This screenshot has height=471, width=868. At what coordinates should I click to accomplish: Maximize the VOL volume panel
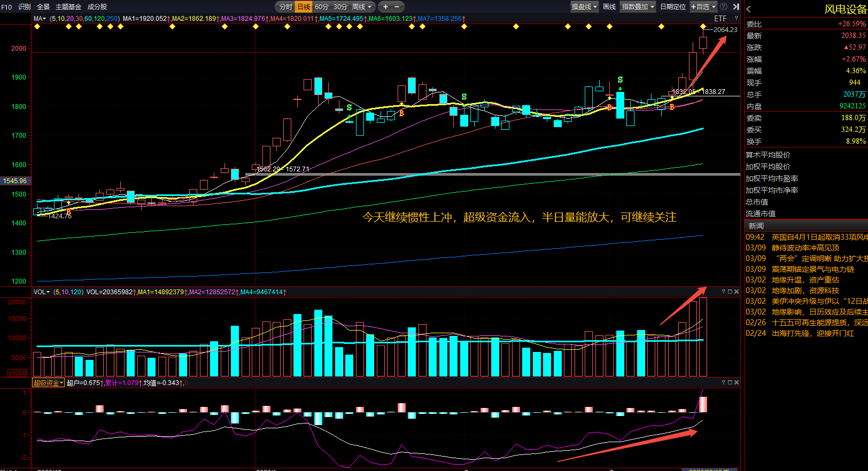(x=730, y=292)
